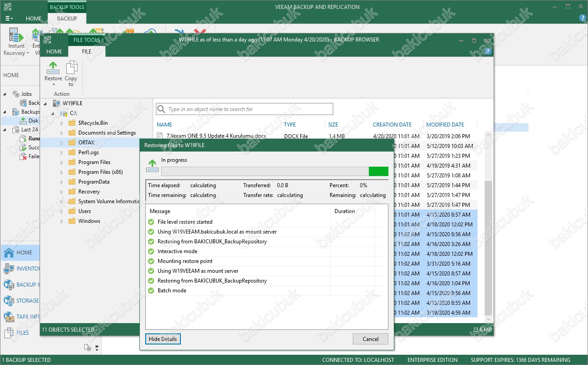The width and height of the screenshot is (588, 365).
Task: Select the Recovery folder icon
Action: [72, 192]
